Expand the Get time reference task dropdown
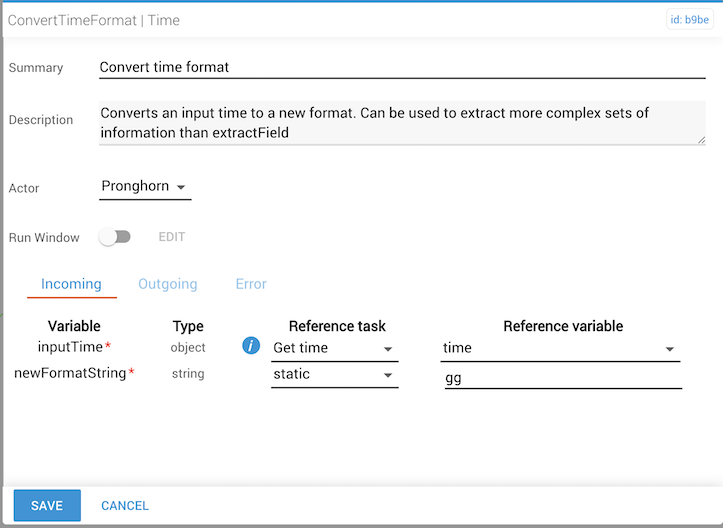This screenshot has height=528, width=723. [334, 348]
